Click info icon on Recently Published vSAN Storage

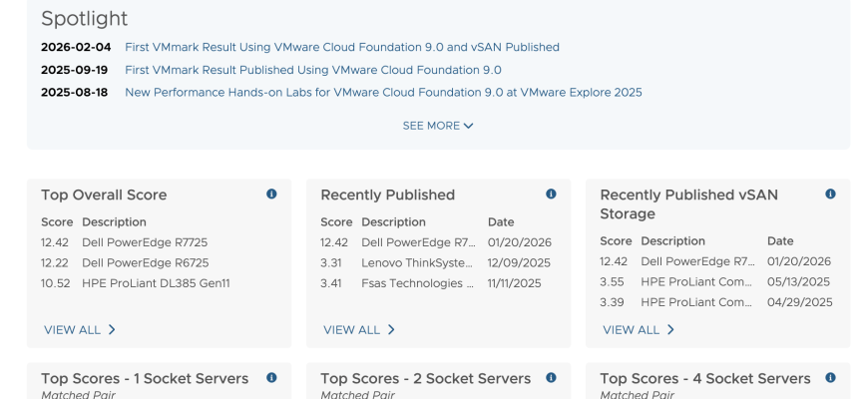click(x=830, y=195)
